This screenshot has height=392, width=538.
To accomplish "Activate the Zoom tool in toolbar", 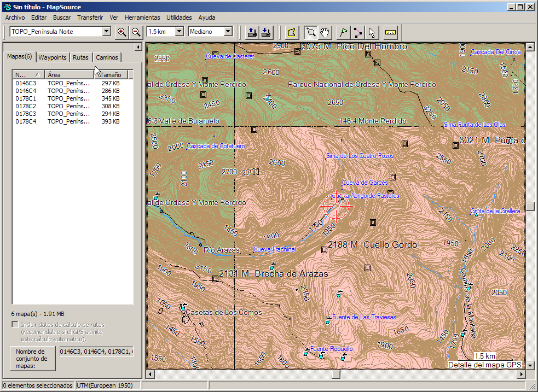I will point(311,33).
